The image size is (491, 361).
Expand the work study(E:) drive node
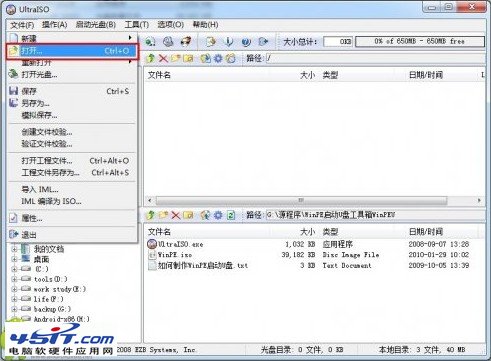(x=14, y=289)
